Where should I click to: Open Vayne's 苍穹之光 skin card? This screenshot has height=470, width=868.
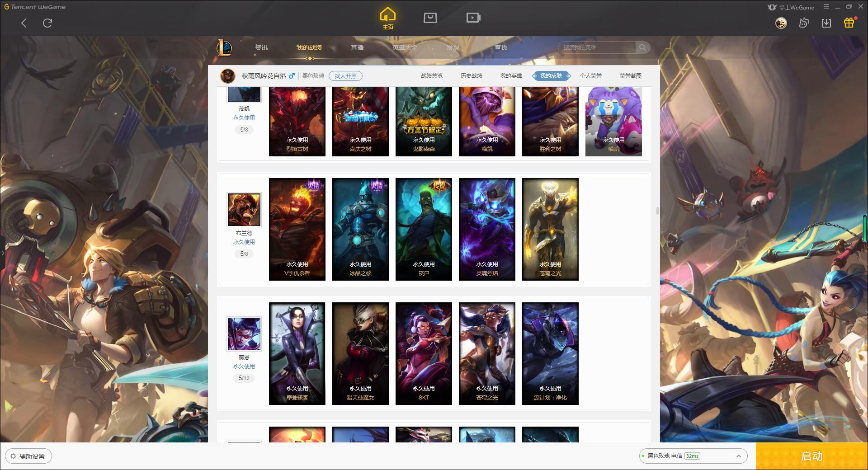487,353
